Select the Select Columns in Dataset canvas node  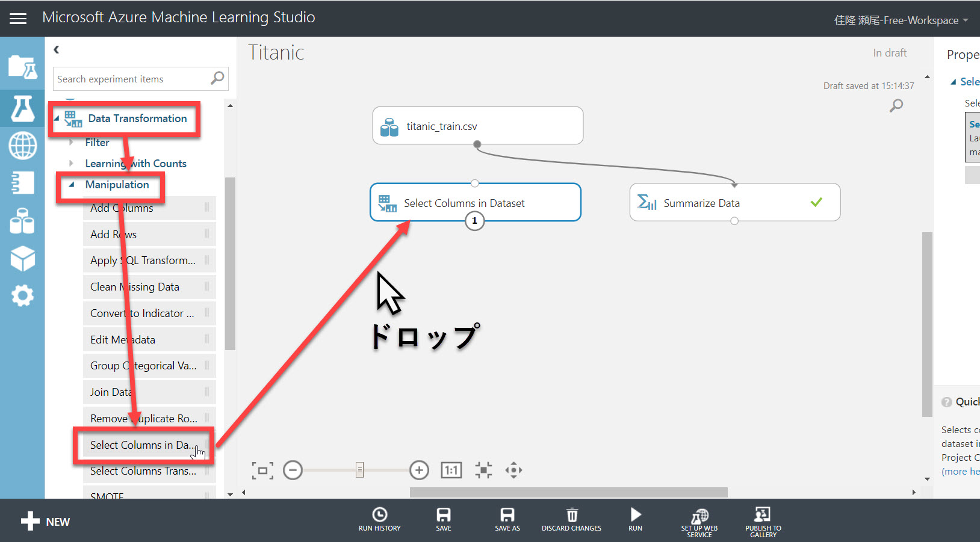(475, 203)
